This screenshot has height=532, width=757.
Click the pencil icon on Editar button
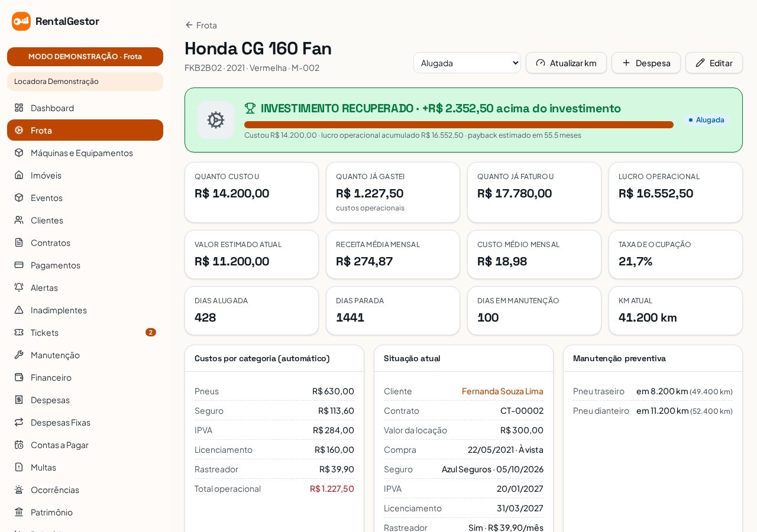(700, 63)
